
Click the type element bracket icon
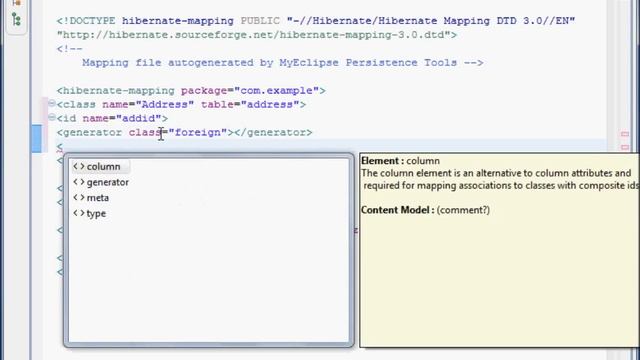79,213
